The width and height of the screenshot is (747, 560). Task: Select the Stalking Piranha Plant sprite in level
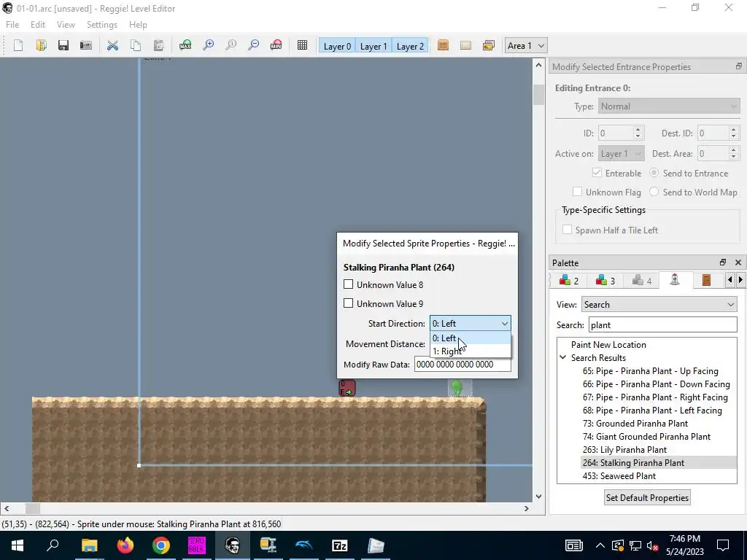click(x=457, y=388)
